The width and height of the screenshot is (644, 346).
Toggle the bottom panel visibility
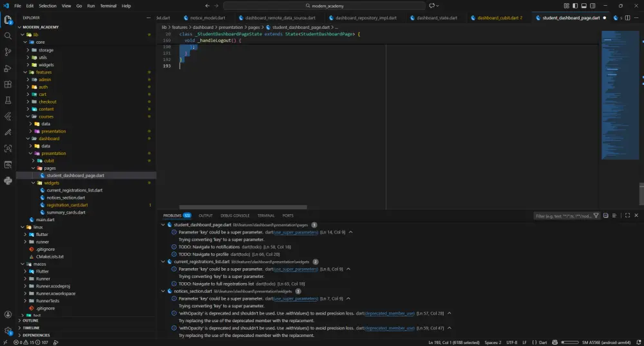[583, 6]
